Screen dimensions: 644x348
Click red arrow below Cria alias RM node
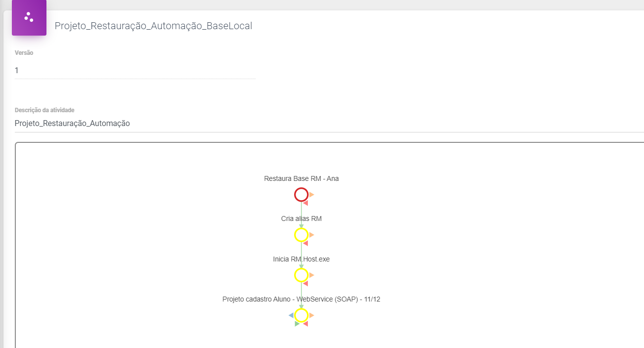pos(306,243)
